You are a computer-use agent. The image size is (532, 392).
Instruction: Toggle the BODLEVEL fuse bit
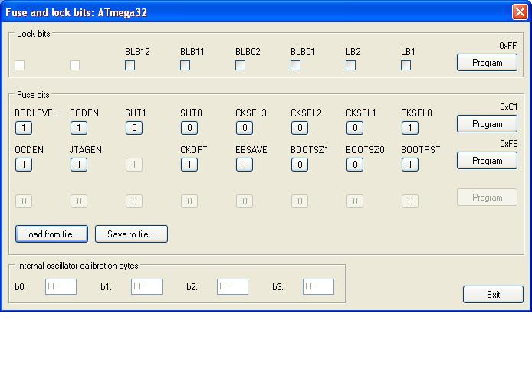[24, 128]
